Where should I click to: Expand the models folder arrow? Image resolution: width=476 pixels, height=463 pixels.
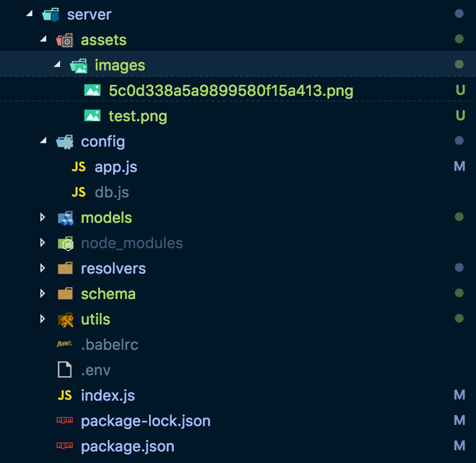click(x=42, y=218)
